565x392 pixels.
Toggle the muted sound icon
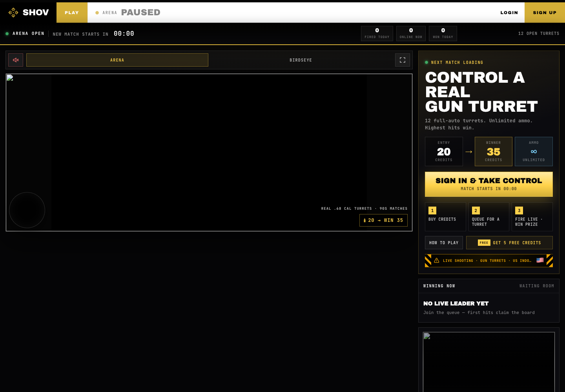pos(16,60)
